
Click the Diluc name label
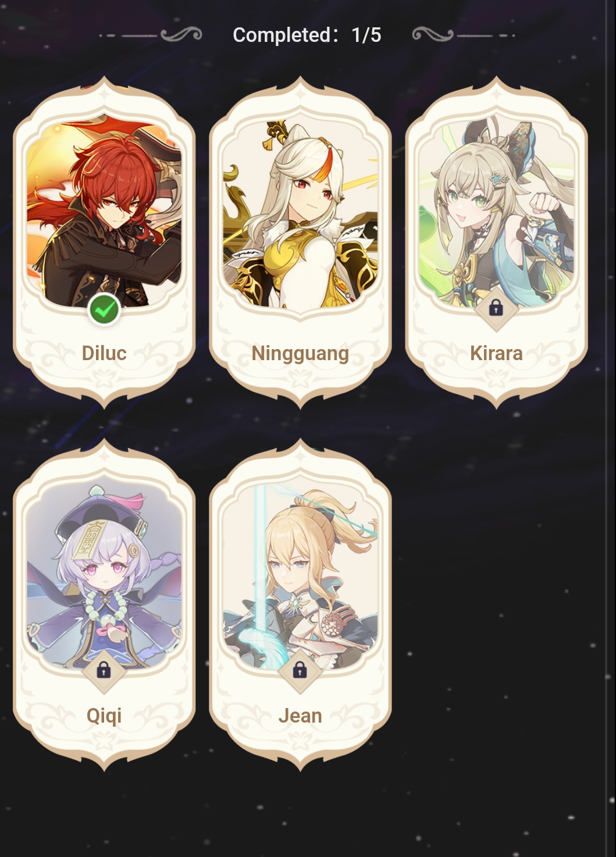click(x=104, y=353)
